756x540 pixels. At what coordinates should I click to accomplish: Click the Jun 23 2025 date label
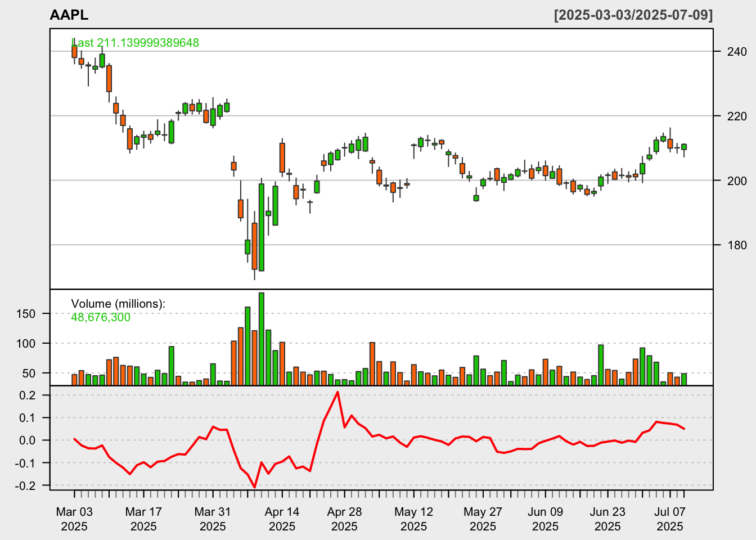pos(607,519)
